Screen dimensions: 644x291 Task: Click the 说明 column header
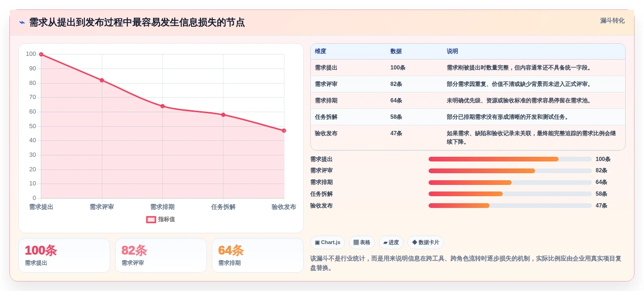tap(452, 51)
